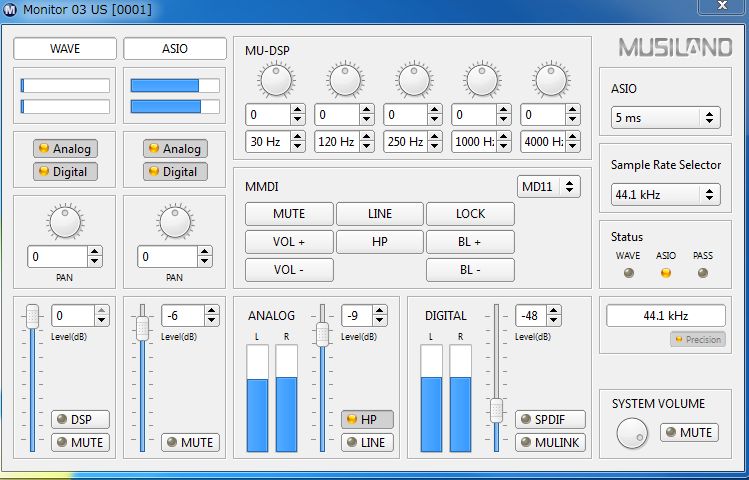Screen dimensions: 749x480
Task: Click the MMDI VOL - button
Action: click(289, 270)
